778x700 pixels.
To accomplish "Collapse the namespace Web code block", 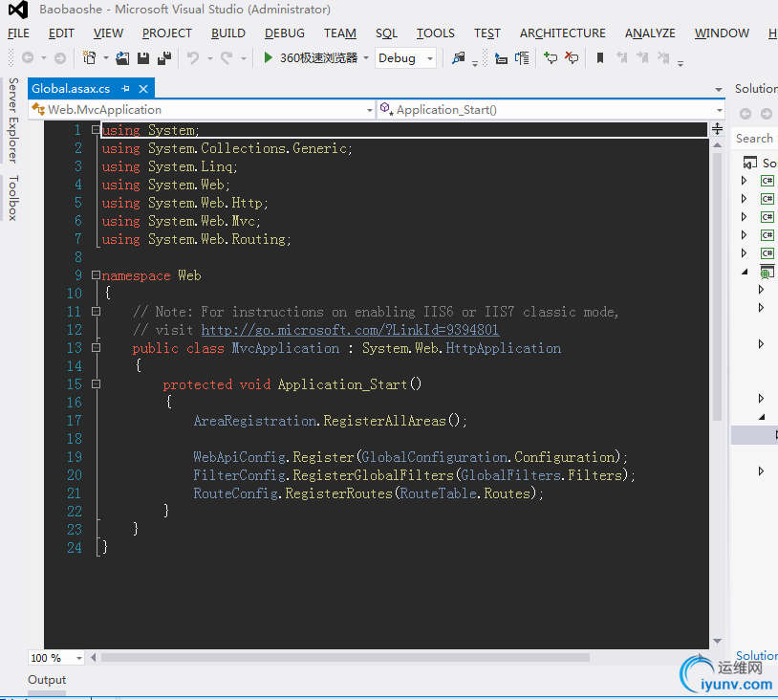I will coord(96,275).
